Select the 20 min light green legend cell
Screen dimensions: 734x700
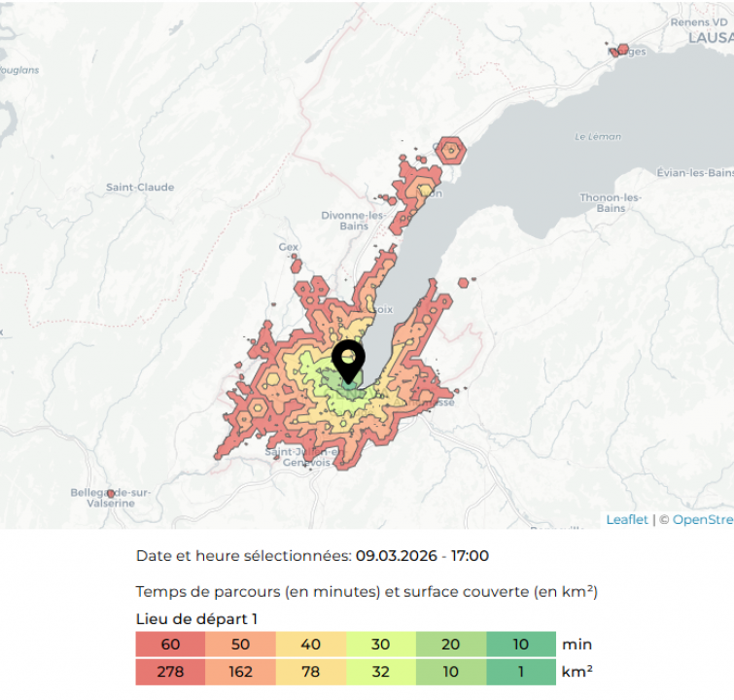[x=450, y=644]
